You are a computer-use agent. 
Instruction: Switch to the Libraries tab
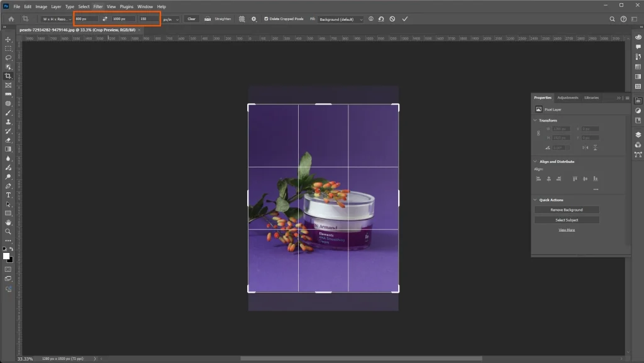591,98
